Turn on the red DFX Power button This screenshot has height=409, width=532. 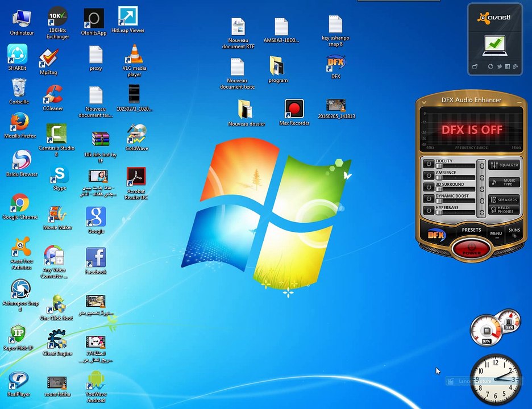point(472,249)
